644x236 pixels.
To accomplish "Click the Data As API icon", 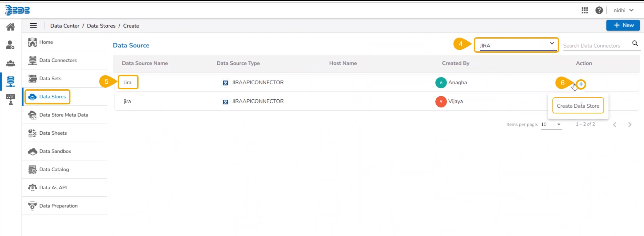I will 33,188.
